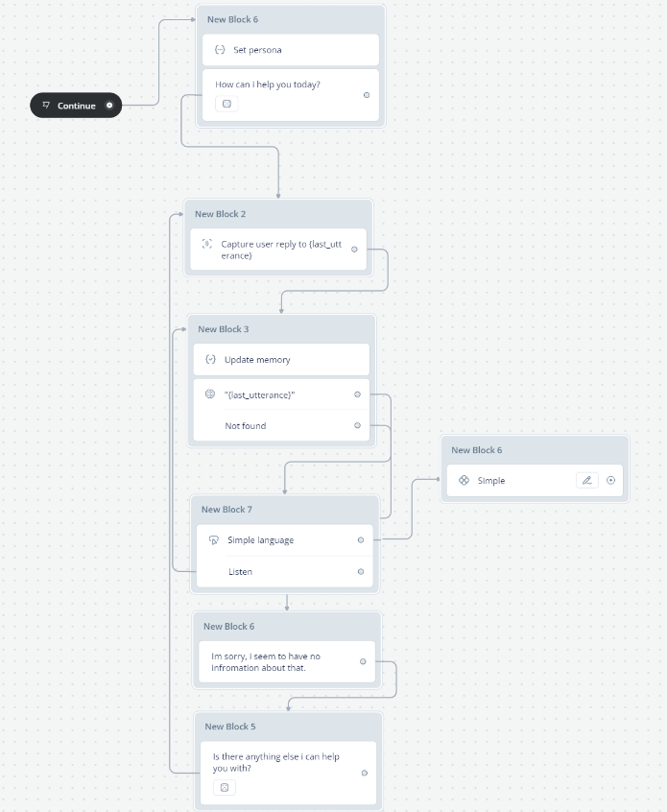This screenshot has width=667, height=812.
Task: Click the dice icon under How can i help
Action: coord(226,104)
